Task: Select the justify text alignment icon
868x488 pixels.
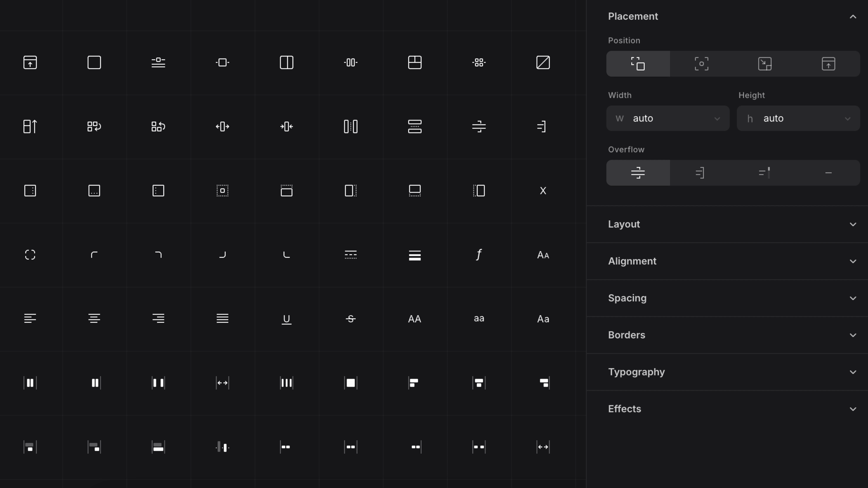Action: click(x=222, y=319)
